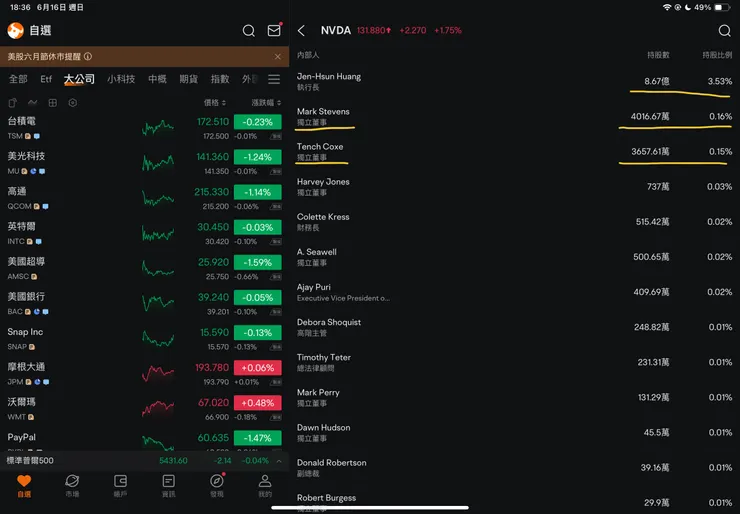Select the 中概 tab
The image size is (740, 514).
(157, 79)
